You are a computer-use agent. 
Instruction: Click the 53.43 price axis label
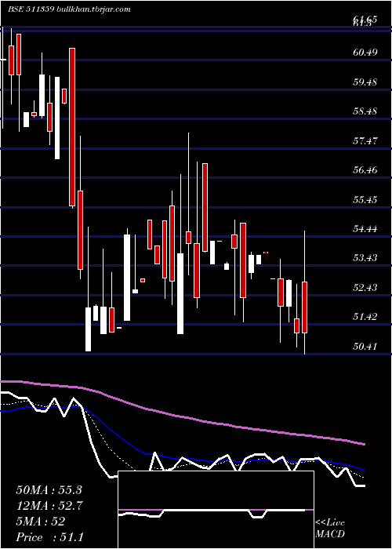[365, 258]
